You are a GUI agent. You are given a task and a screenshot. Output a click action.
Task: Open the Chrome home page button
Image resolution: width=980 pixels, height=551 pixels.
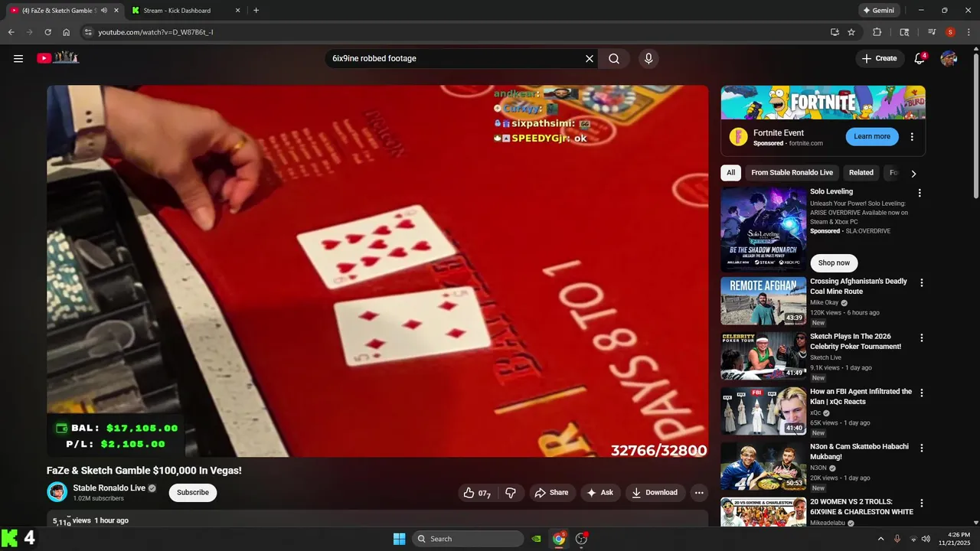[x=67, y=32]
